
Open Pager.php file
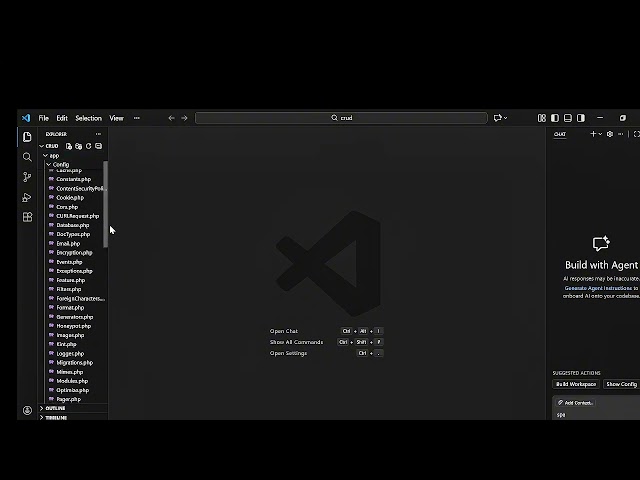pos(69,399)
